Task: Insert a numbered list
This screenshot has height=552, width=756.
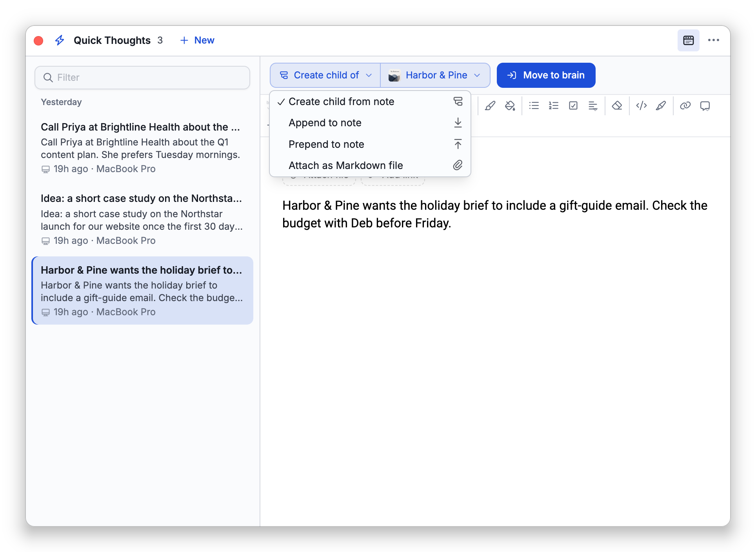Action: (554, 106)
